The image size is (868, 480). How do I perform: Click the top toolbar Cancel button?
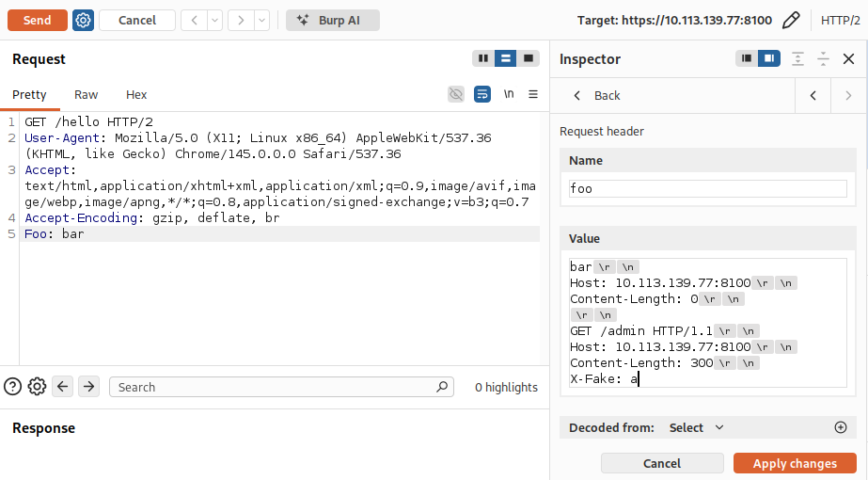(x=137, y=21)
